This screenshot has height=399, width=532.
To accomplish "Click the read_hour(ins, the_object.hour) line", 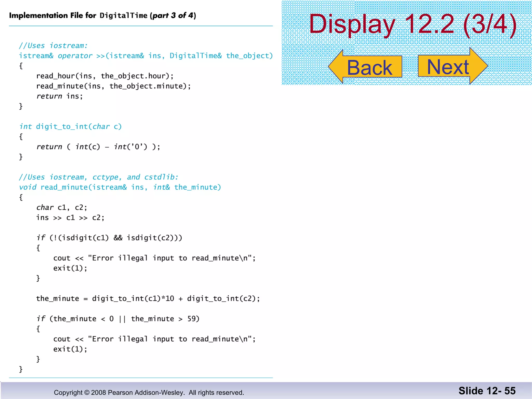I will [105, 76].
